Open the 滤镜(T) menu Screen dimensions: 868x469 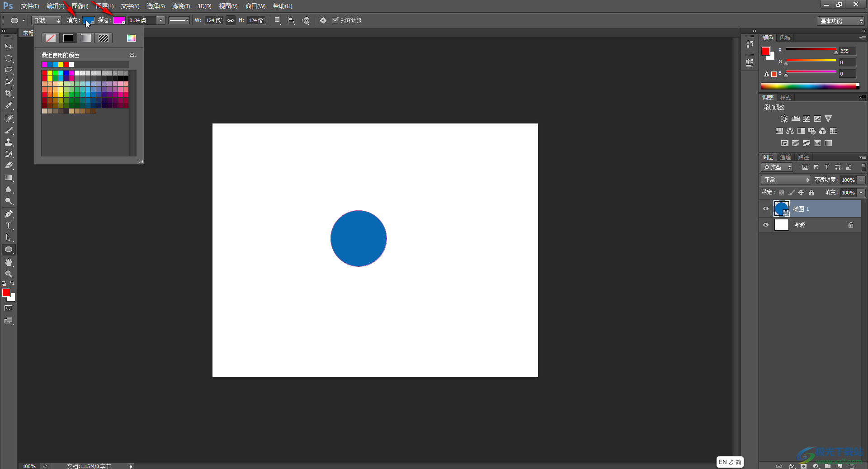click(x=181, y=6)
